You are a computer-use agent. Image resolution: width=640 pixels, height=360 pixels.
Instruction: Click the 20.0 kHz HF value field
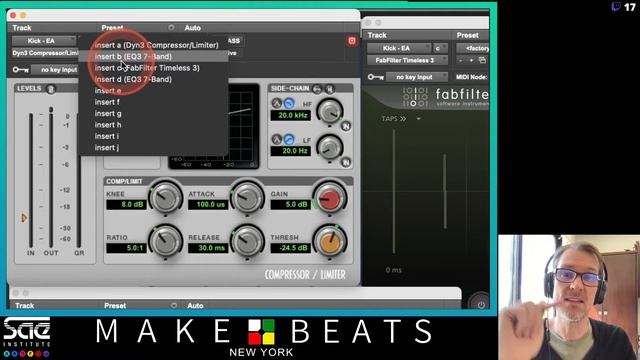coord(291,116)
